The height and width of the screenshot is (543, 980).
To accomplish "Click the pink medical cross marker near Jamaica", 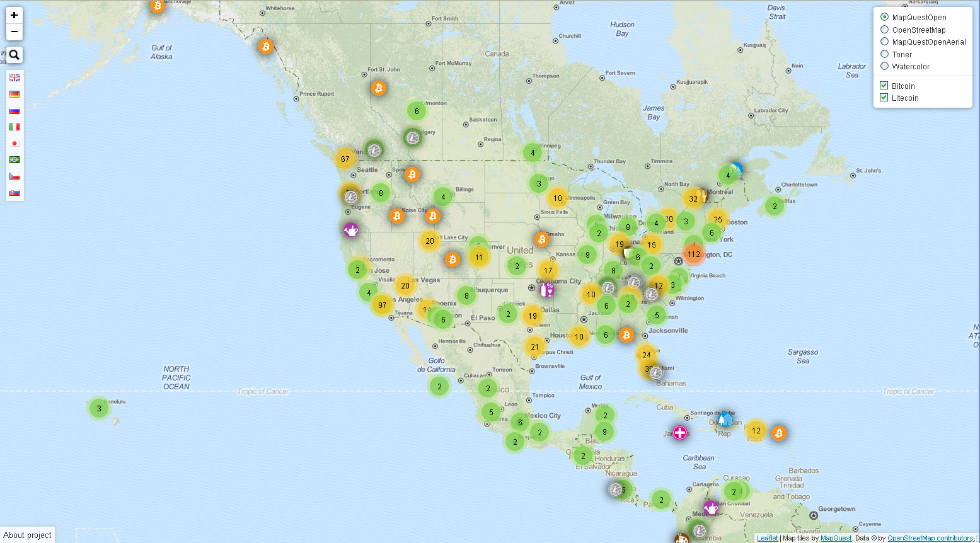I will 679,433.
